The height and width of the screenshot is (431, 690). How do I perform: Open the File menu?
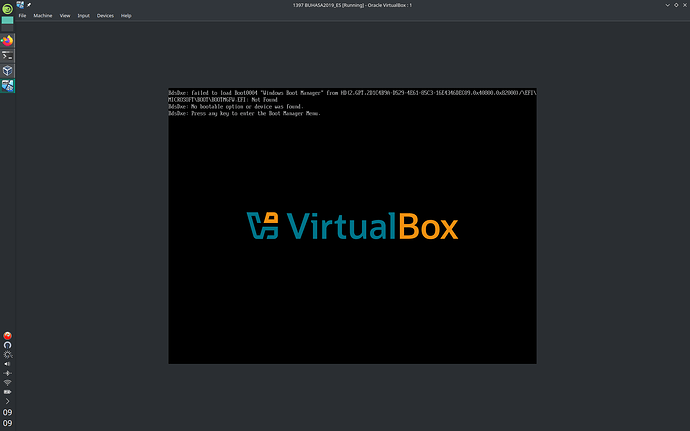[x=22, y=15]
